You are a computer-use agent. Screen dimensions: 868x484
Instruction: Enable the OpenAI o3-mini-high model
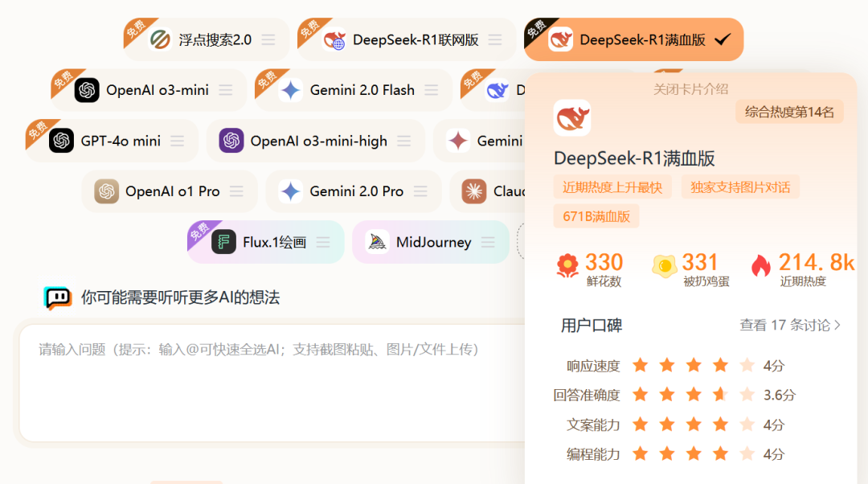pos(316,141)
